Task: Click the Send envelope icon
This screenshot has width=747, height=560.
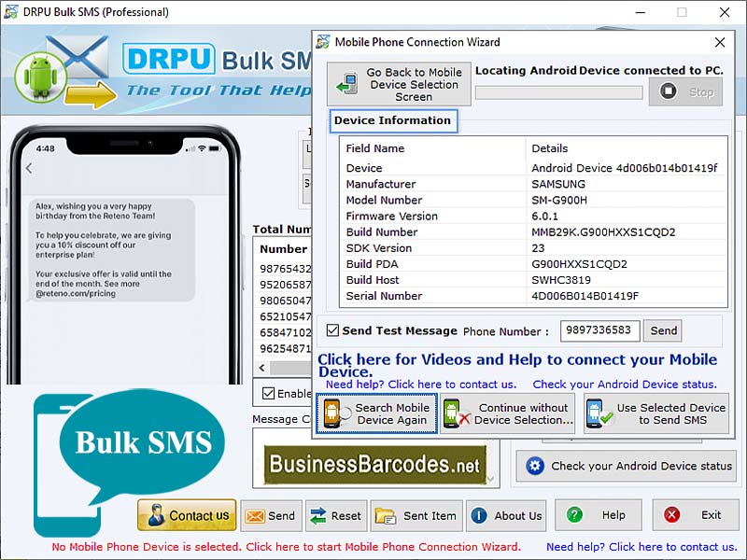Action: pos(255,514)
